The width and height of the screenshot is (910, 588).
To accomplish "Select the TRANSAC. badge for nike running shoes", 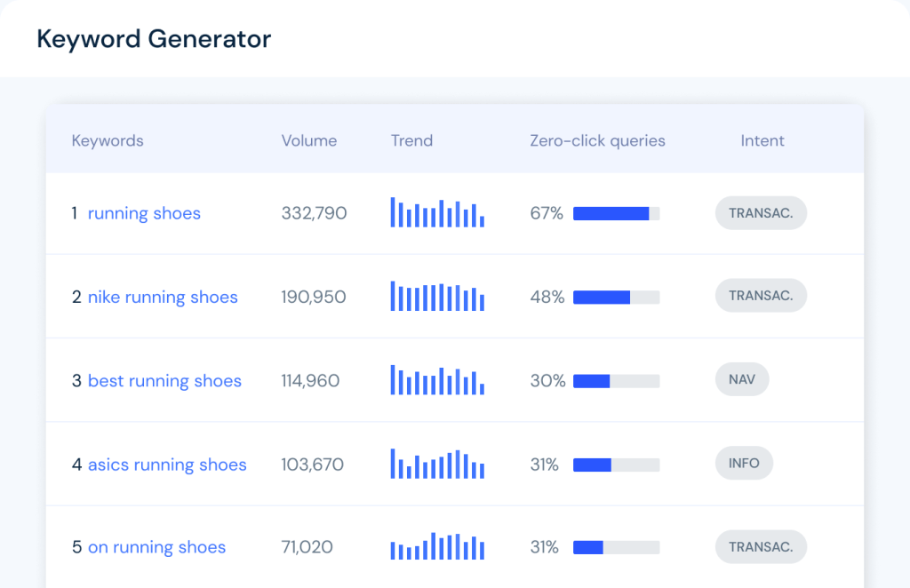I will click(761, 295).
